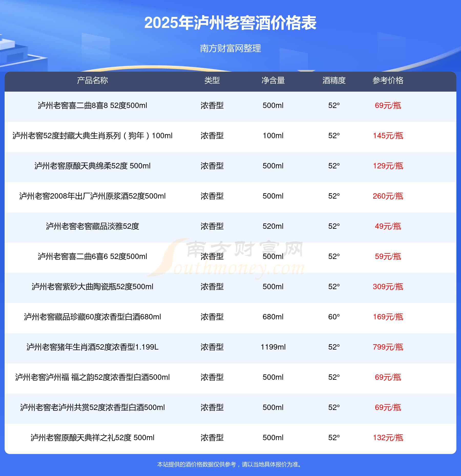Viewport: 461px width, 476px height.
Task: Click product name 泸州老窖2008年出厂泸州原浆酒52度500ml
Action: pos(92,196)
